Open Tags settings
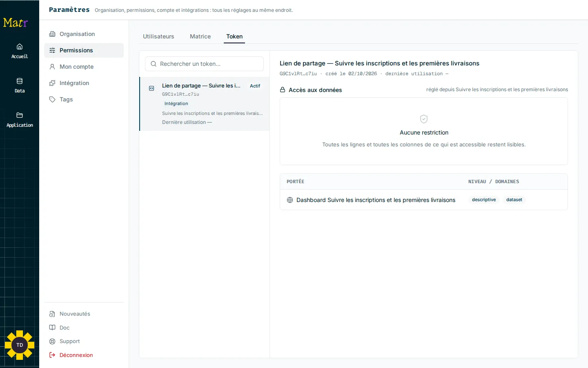 84,99
